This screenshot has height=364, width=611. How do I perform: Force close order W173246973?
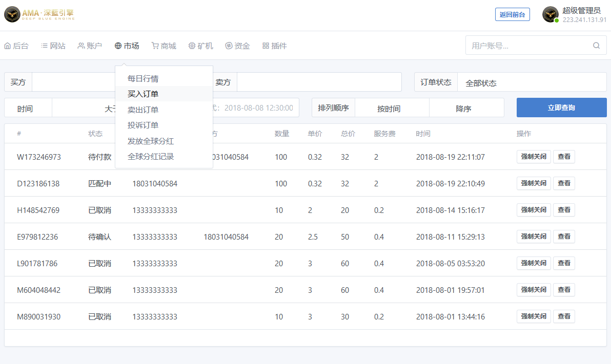534,157
